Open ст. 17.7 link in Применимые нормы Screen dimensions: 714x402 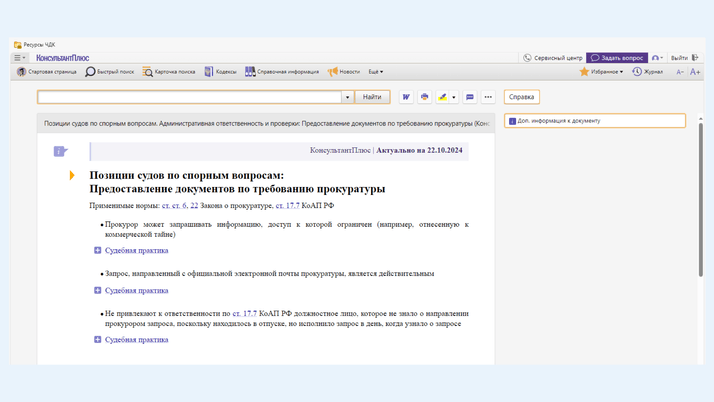pyautogui.click(x=287, y=206)
